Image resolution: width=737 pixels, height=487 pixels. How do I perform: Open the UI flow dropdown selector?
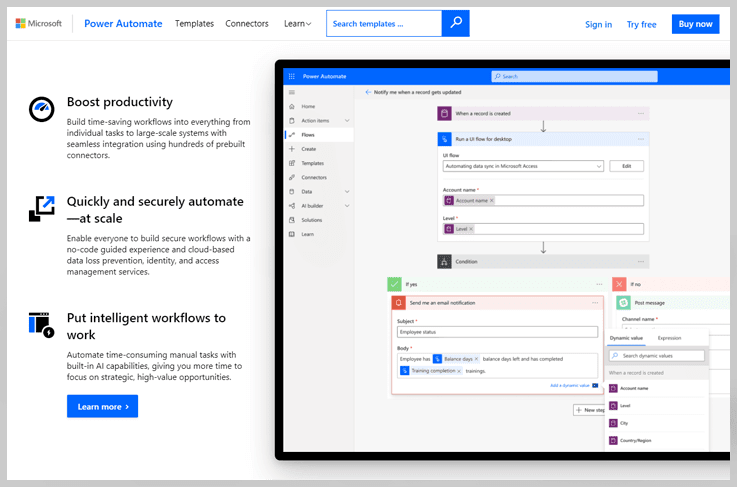(523, 166)
